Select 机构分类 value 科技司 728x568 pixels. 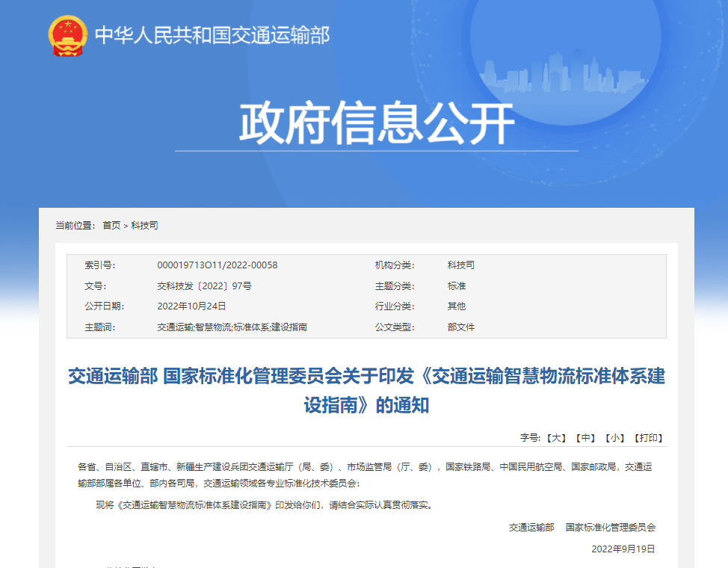[461, 265]
